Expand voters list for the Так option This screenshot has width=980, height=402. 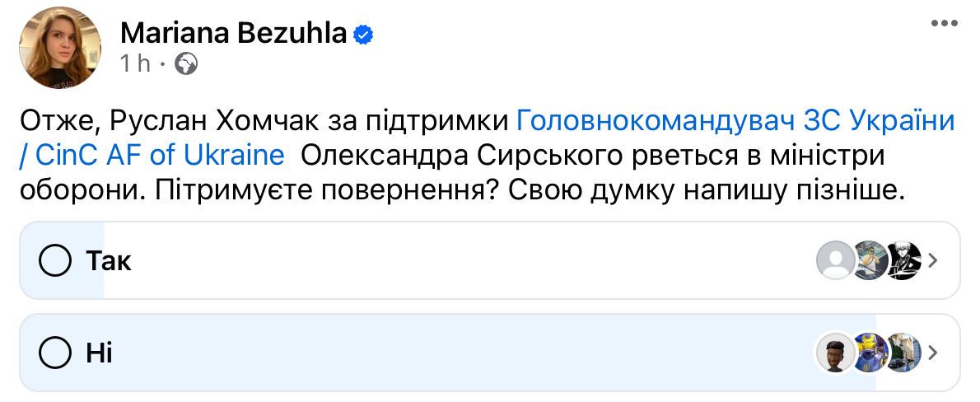pos(933,260)
